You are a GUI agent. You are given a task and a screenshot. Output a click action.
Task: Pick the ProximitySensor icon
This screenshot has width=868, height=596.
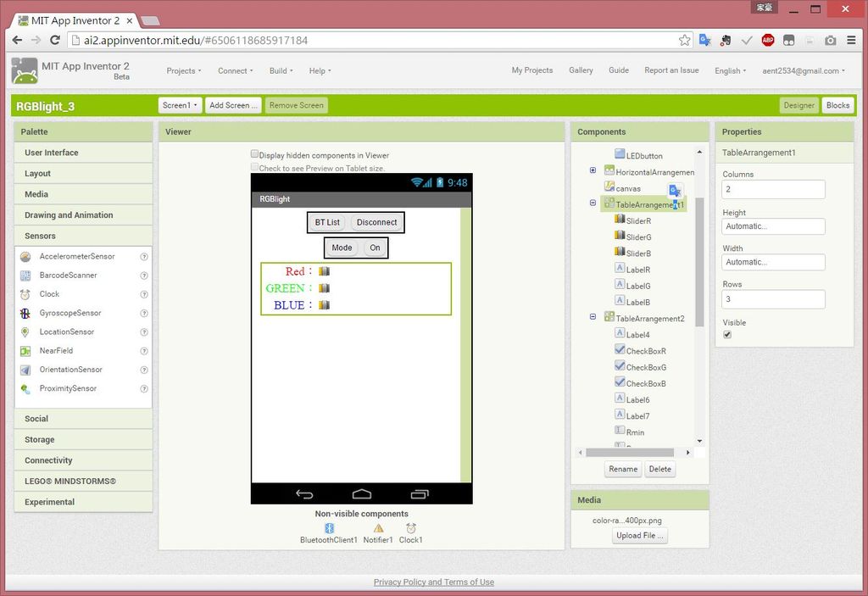coord(25,389)
